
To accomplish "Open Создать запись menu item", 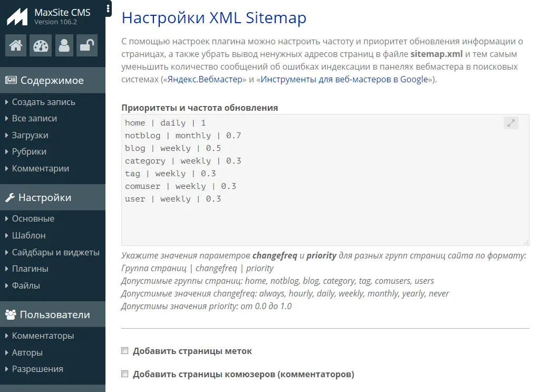I will (x=43, y=102).
